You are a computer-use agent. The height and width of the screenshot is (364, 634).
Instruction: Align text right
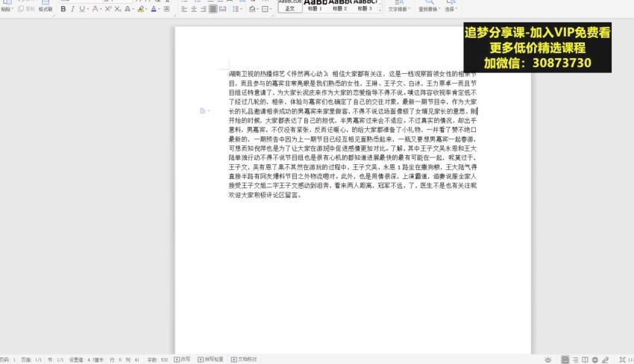[204, 9]
